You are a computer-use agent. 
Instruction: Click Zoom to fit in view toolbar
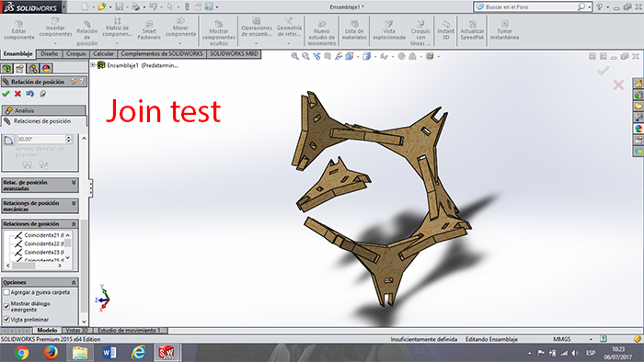click(x=295, y=56)
